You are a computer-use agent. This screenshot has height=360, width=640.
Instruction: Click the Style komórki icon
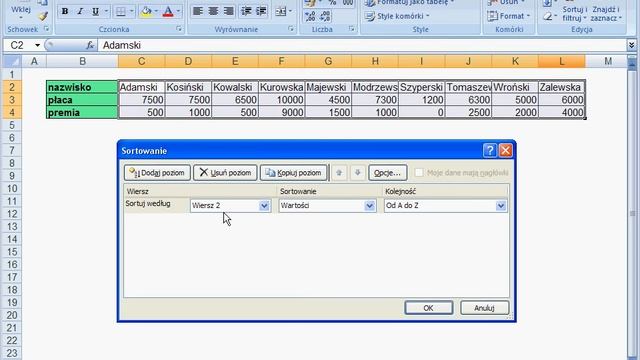(369, 16)
